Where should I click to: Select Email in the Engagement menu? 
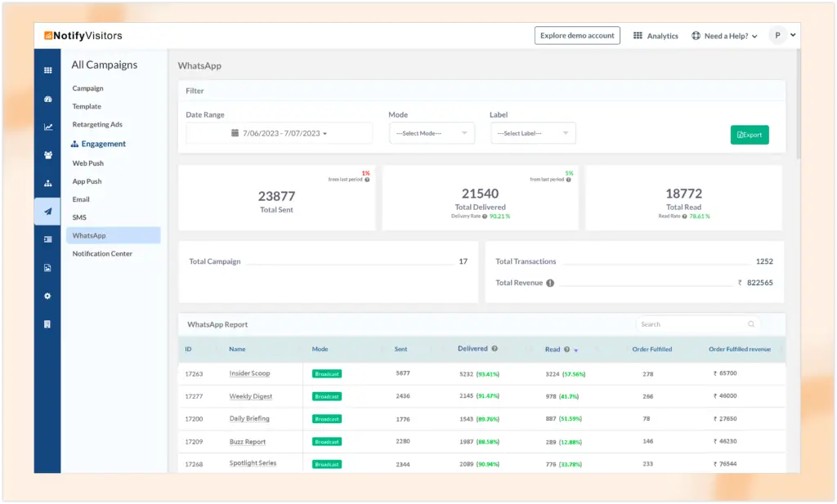(81, 199)
